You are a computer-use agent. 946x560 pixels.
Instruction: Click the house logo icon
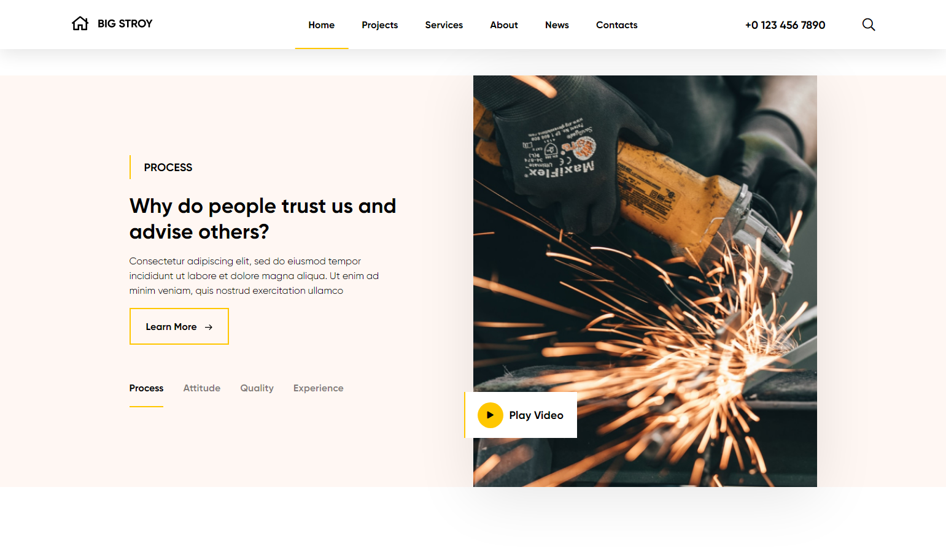(80, 23)
